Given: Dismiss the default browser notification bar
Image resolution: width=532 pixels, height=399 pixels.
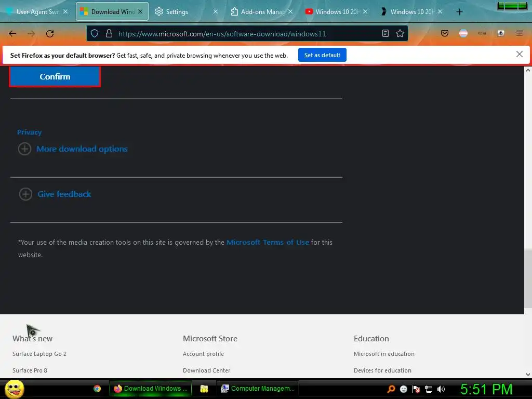Looking at the screenshot, I should tap(519, 54).
